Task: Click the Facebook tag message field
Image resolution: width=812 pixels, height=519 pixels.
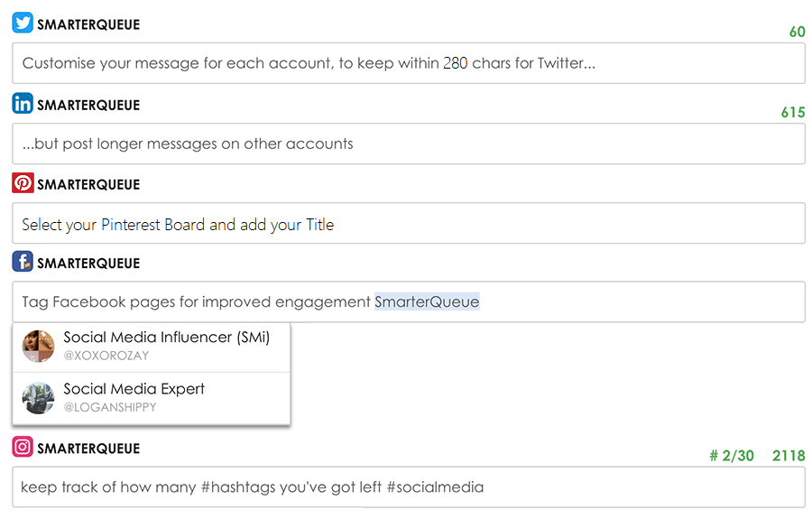Action: click(x=409, y=302)
